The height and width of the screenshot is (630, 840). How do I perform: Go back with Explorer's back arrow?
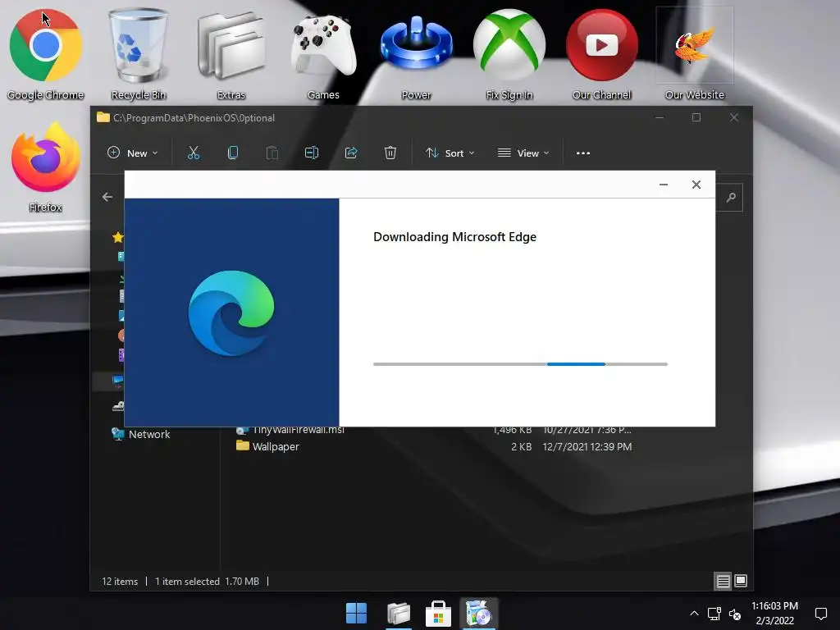pos(107,197)
